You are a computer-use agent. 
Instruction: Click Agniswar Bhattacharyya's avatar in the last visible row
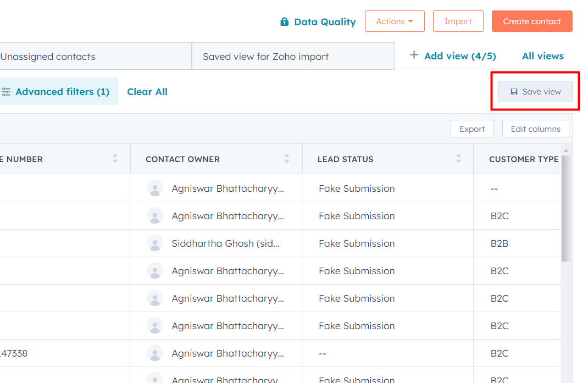tap(155, 379)
